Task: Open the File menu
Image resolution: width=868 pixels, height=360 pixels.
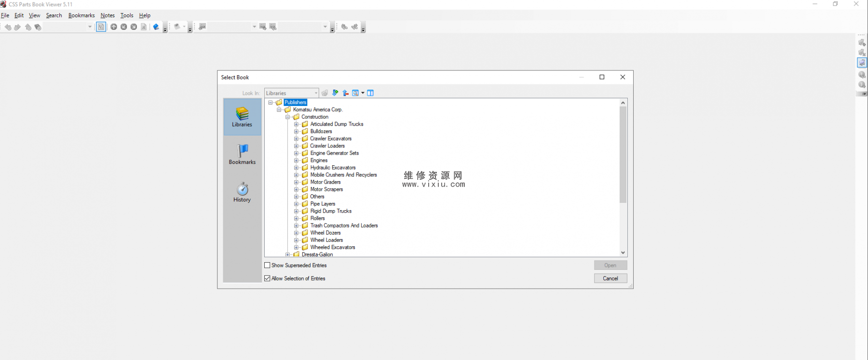Action: (x=5, y=15)
